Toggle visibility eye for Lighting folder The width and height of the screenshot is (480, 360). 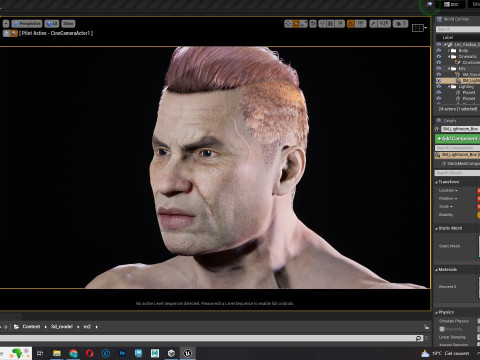pos(439,87)
